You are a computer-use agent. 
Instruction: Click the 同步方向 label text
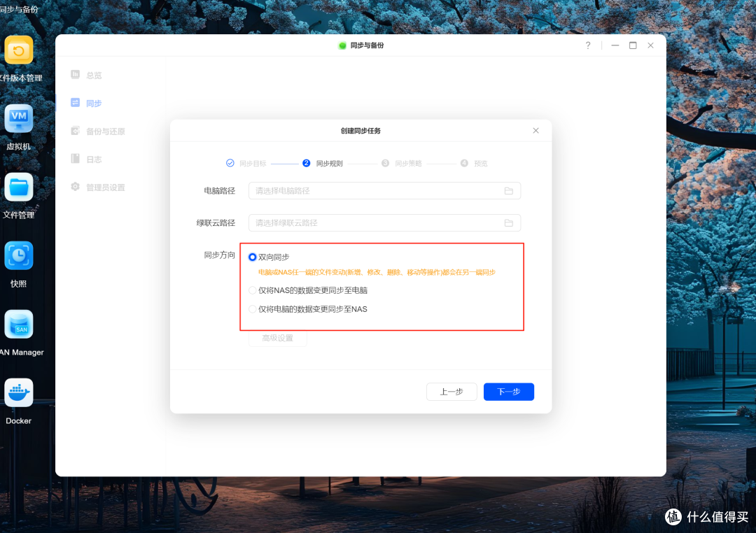click(219, 255)
